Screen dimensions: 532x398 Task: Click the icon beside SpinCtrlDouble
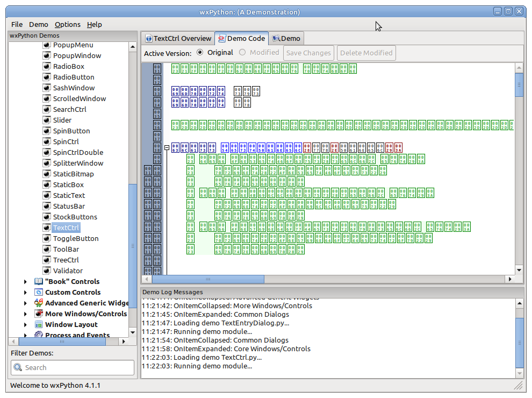[x=47, y=152]
